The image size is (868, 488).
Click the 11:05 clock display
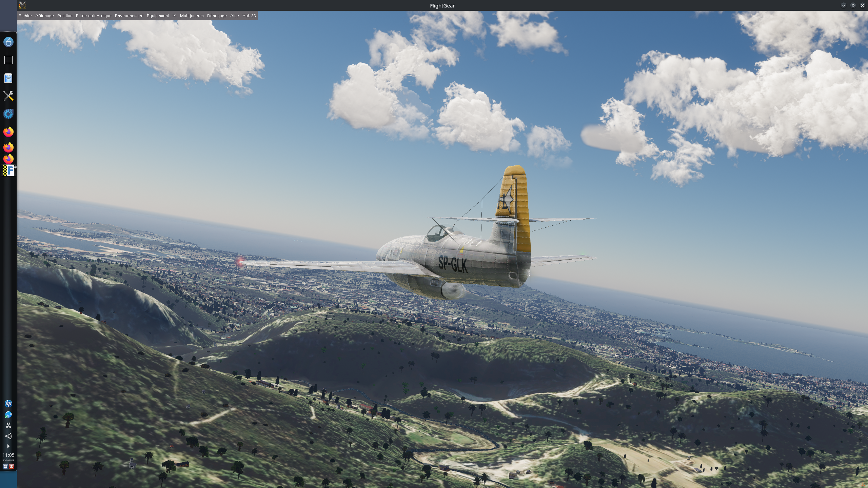pos(8,455)
